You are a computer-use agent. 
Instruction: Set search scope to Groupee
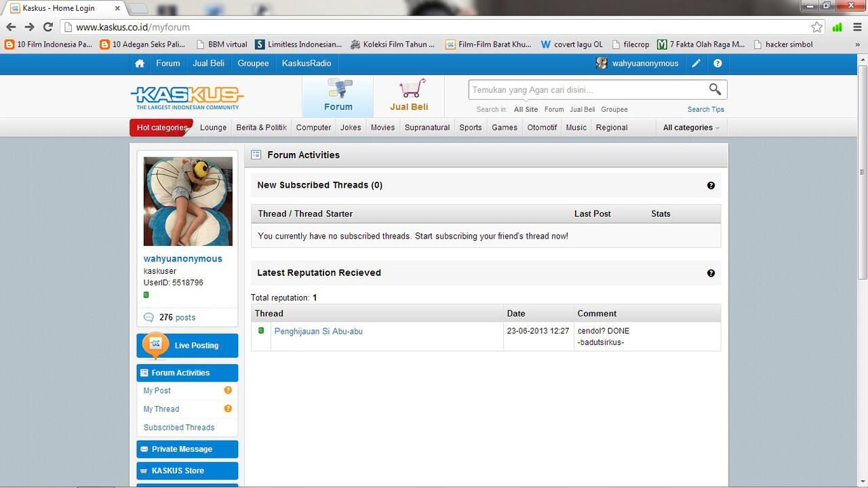pos(614,109)
